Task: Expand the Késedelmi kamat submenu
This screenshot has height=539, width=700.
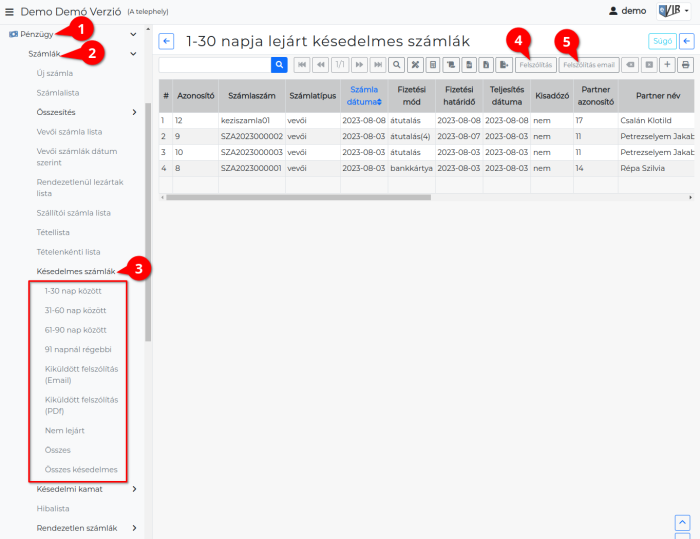Action: (x=134, y=488)
